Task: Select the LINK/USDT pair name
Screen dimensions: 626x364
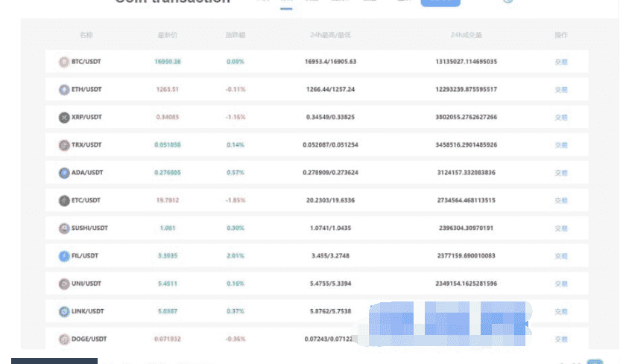Action: (x=87, y=311)
